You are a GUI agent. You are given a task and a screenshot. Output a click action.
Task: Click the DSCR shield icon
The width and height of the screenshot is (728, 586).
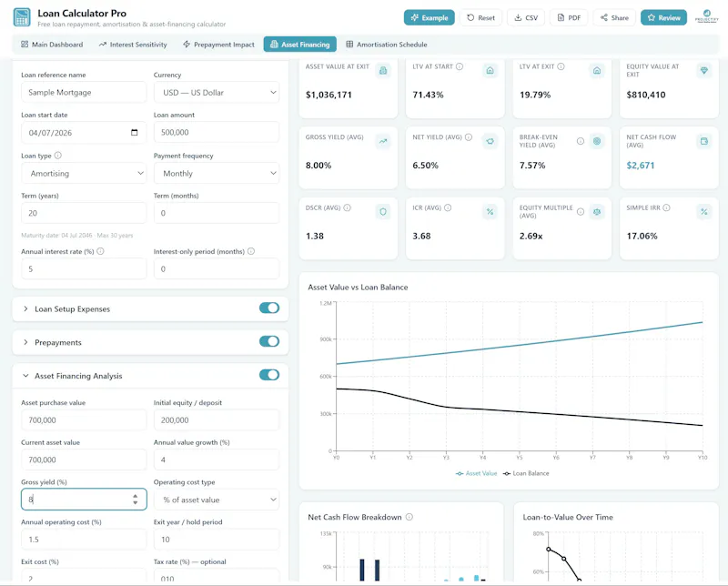coord(383,212)
